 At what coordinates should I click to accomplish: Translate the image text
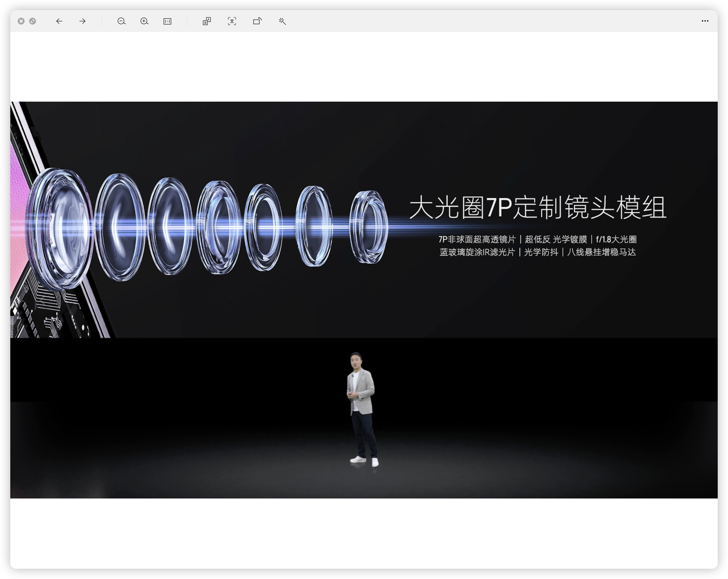click(x=207, y=21)
